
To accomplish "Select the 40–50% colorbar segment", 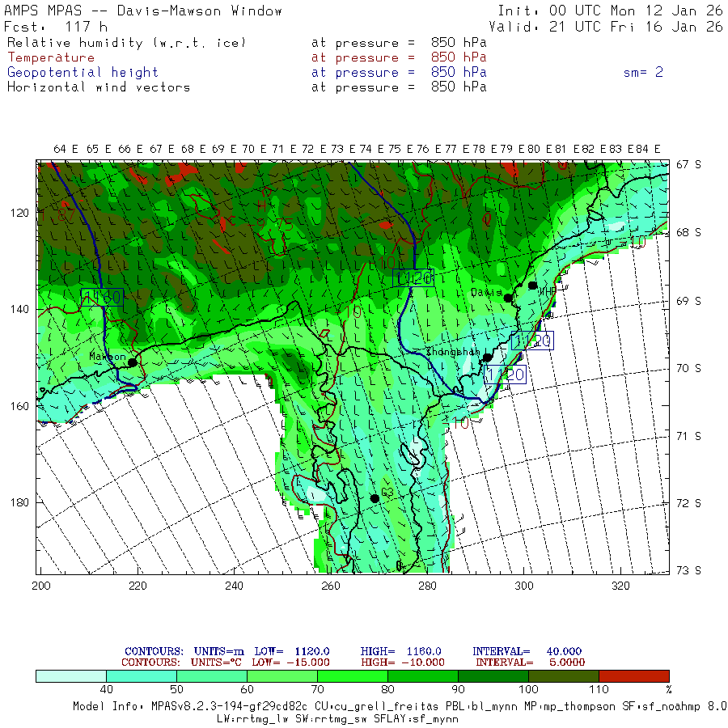I will tap(142, 676).
